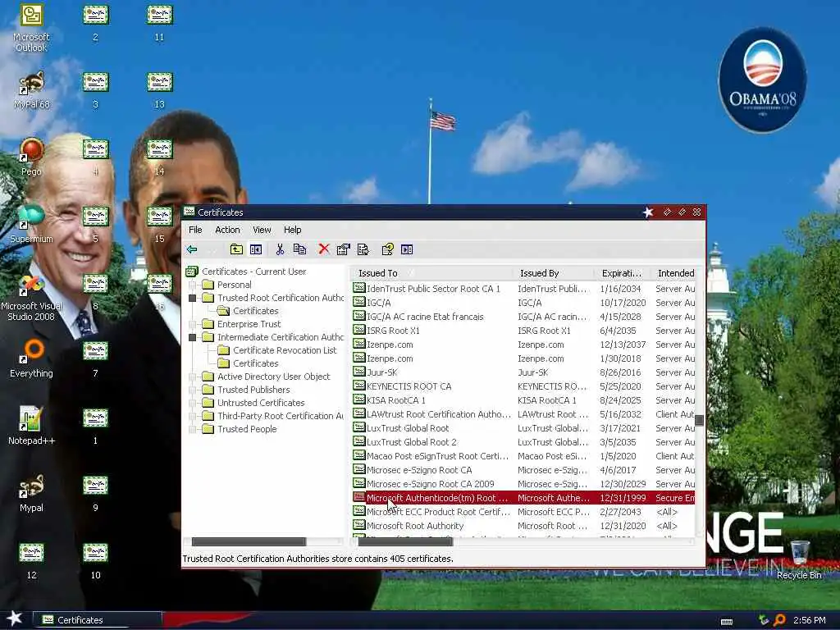
Task: Select the certificate file named 9 on desktop
Action: [95, 493]
